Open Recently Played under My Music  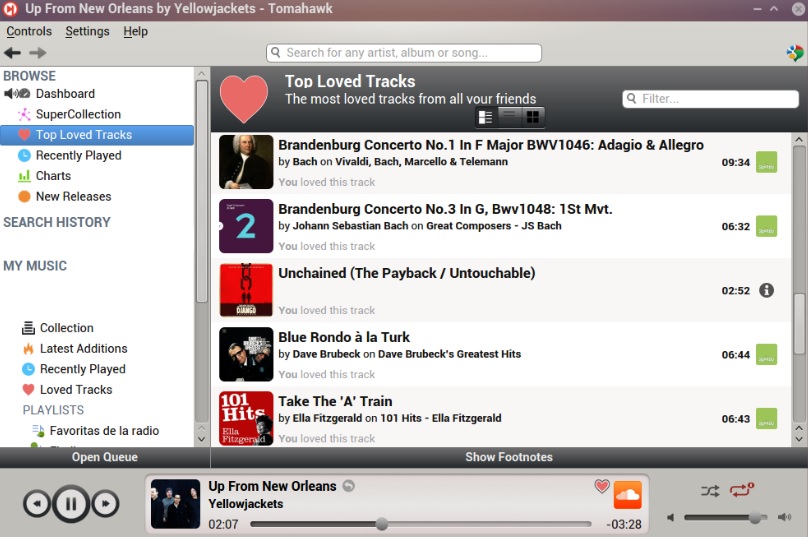[x=82, y=370]
